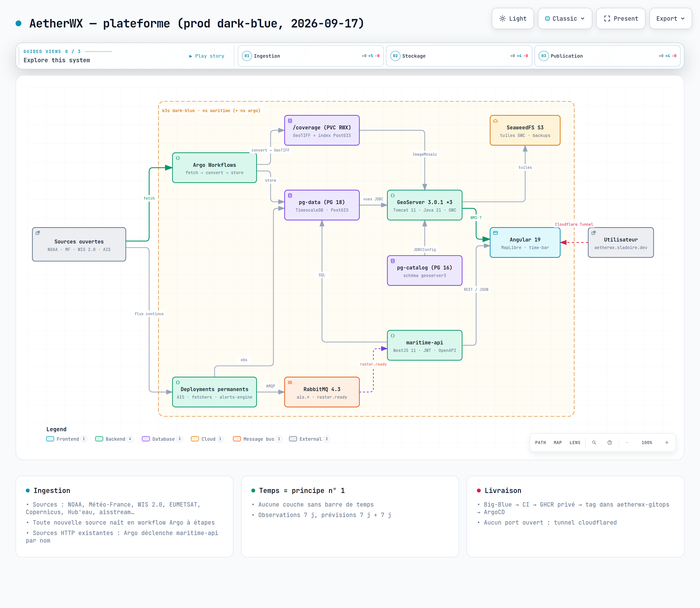Click the Present fullscreen button
The height and width of the screenshot is (608, 700).
pyautogui.click(x=621, y=19)
